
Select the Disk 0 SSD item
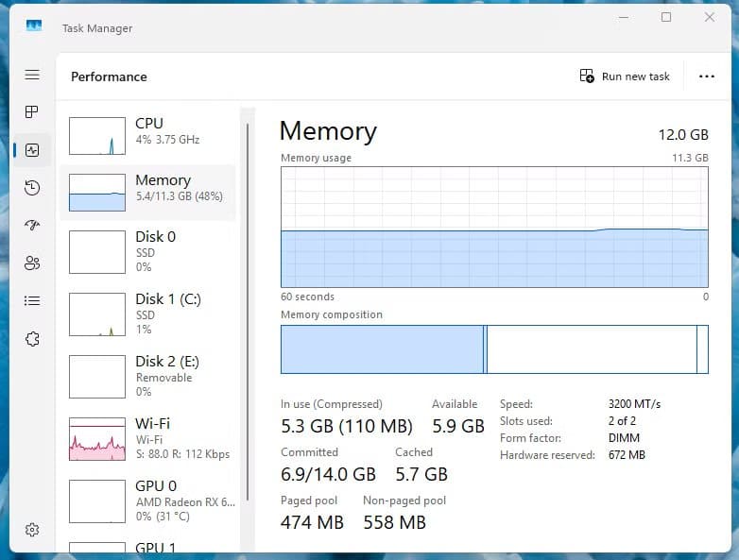(x=148, y=251)
